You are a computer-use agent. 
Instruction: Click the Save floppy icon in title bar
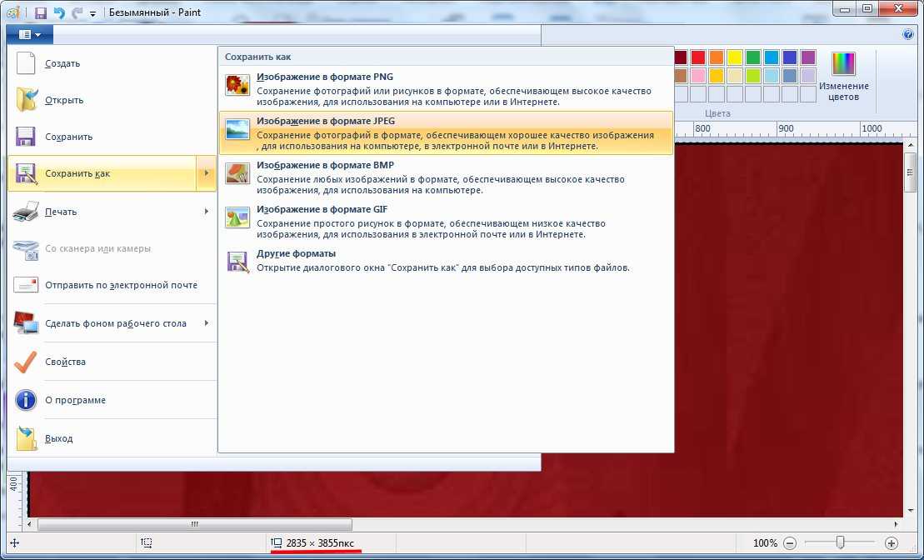pos(41,12)
